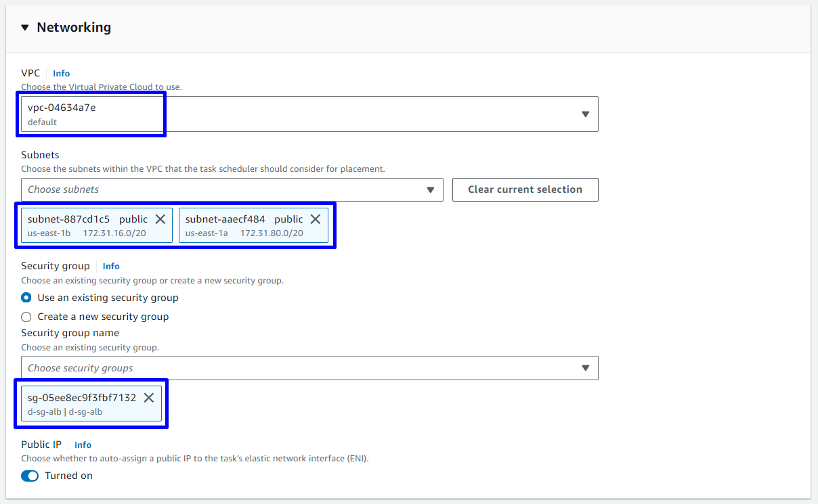
Task: Click the Choose subnets arrow icon
Action: click(431, 190)
